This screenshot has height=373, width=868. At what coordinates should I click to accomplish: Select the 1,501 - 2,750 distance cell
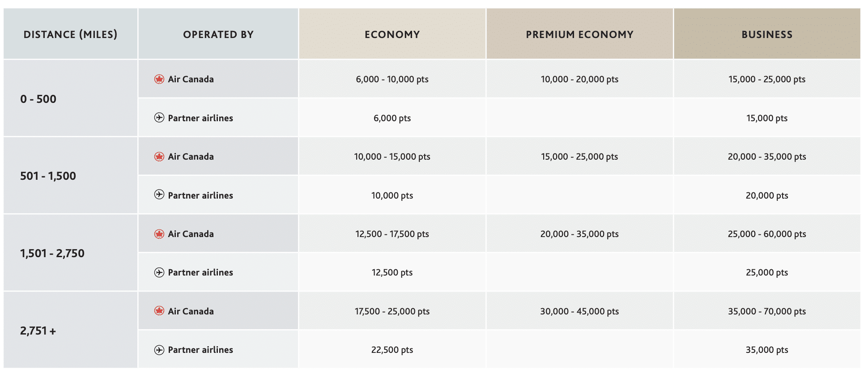pyautogui.click(x=52, y=253)
